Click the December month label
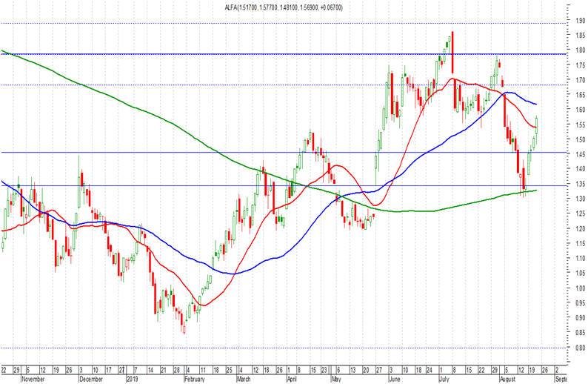The height and width of the screenshot is (384, 588). point(91,379)
